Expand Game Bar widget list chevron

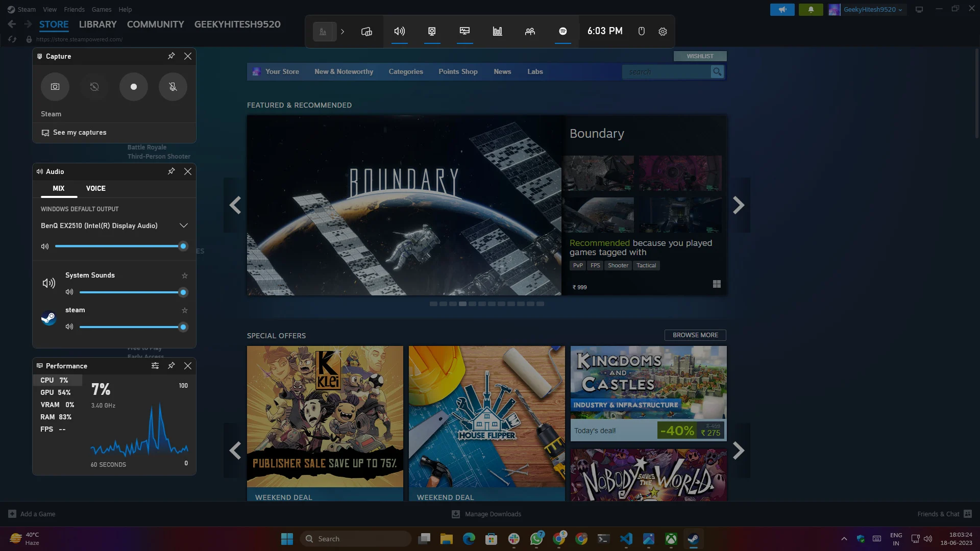342,32
